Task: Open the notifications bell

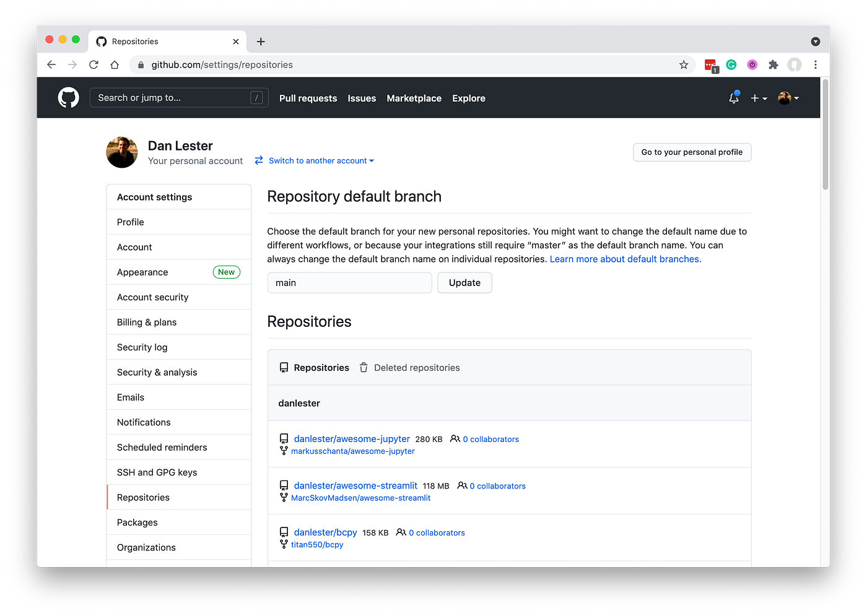Action: click(733, 98)
